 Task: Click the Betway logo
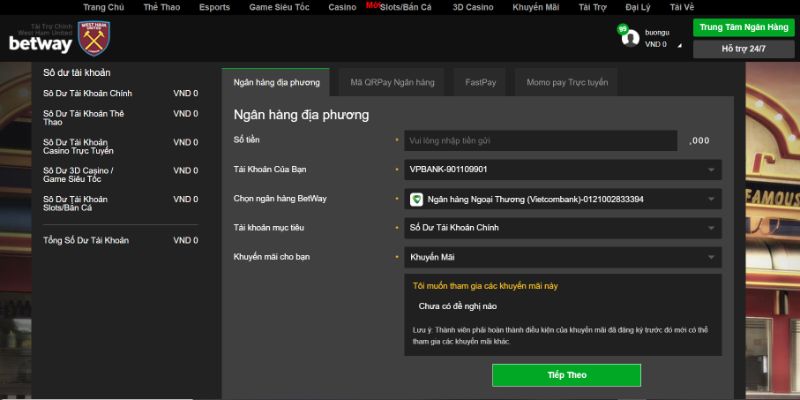(x=40, y=44)
